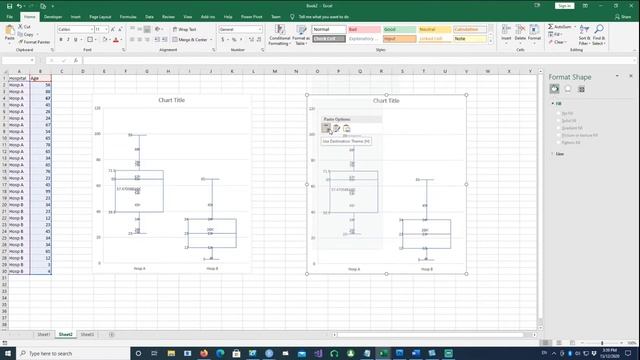
Task: Click the Delete cells button
Action: (x=520, y=33)
